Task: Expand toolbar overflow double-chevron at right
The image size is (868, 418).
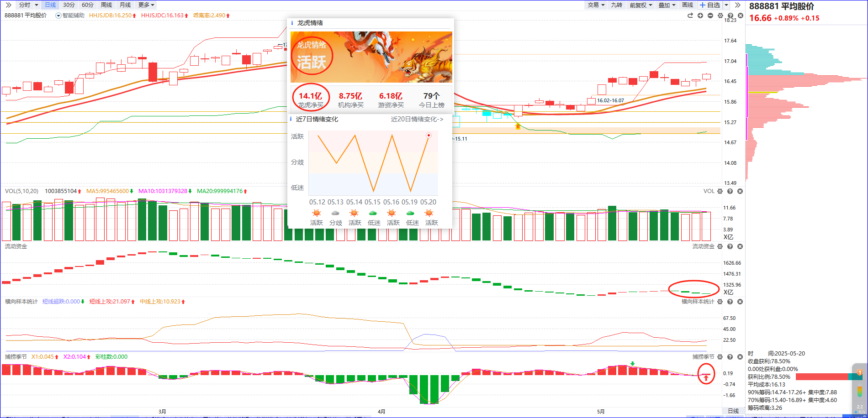Action: (x=737, y=5)
